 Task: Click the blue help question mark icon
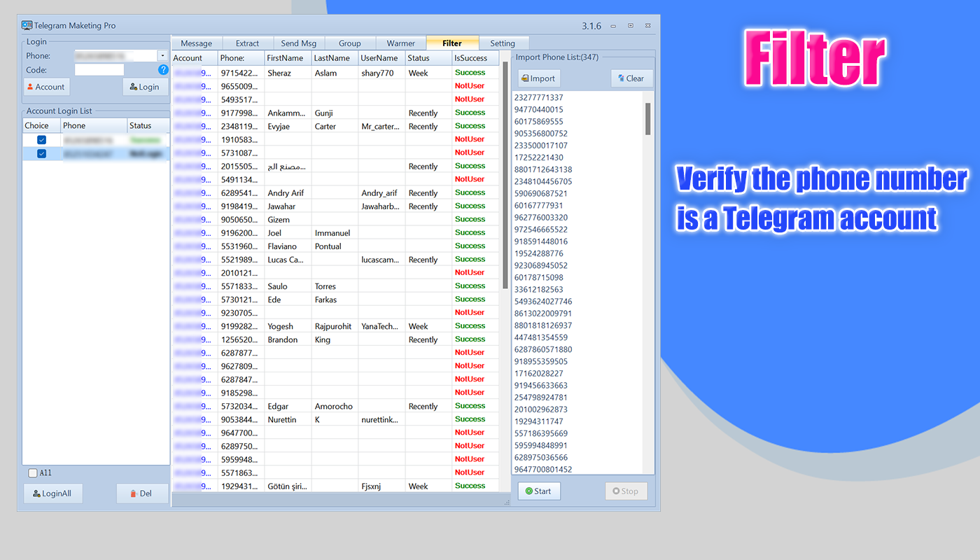click(163, 69)
